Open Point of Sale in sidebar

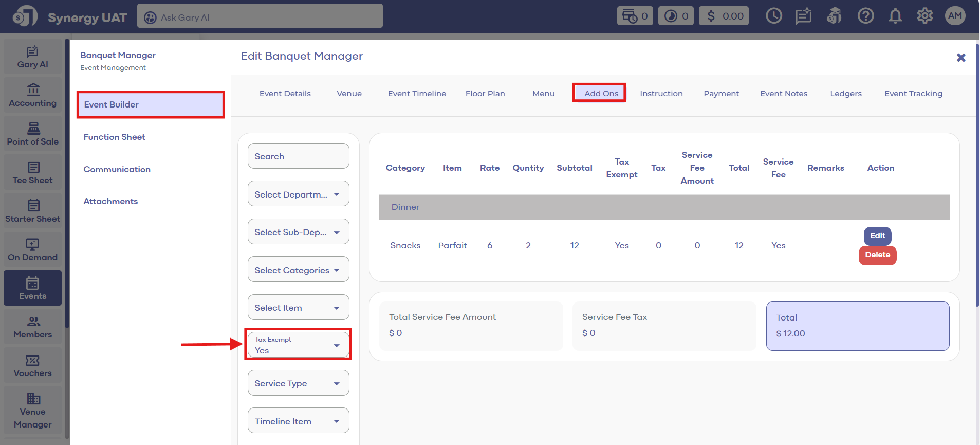pos(33,134)
